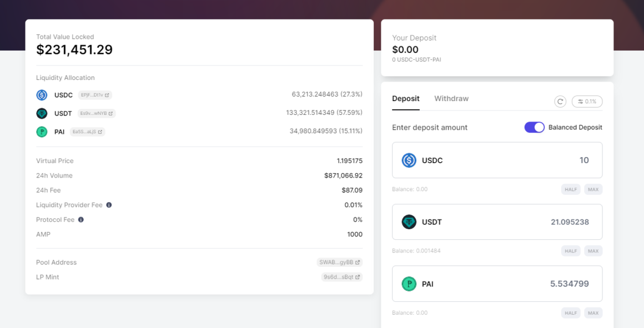The width and height of the screenshot is (644, 328).
Task: Click the USDT coin icon in the deposit card
Action: coord(409,222)
